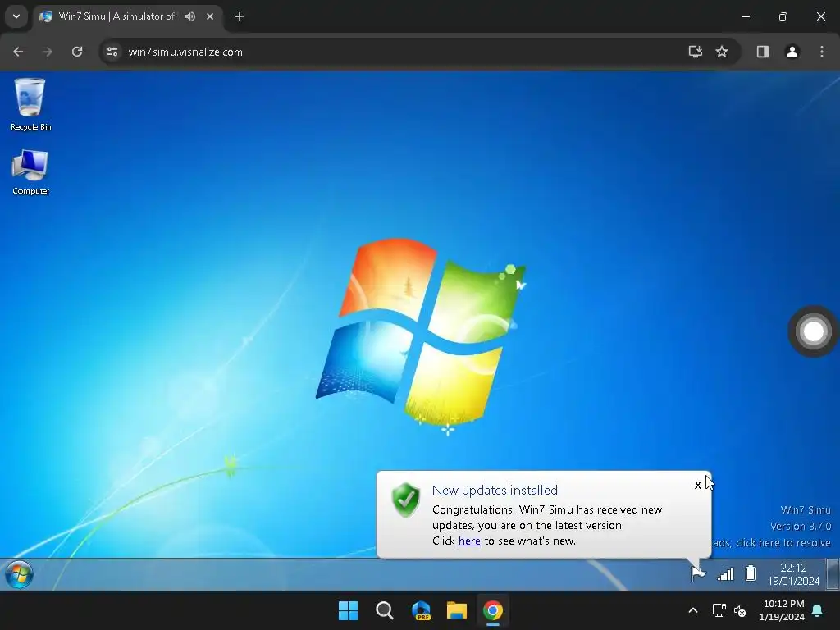Image resolution: width=840 pixels, height=630 pixels.
Task: Click the 'New updates installed' heading
Action: click(495, 491)
